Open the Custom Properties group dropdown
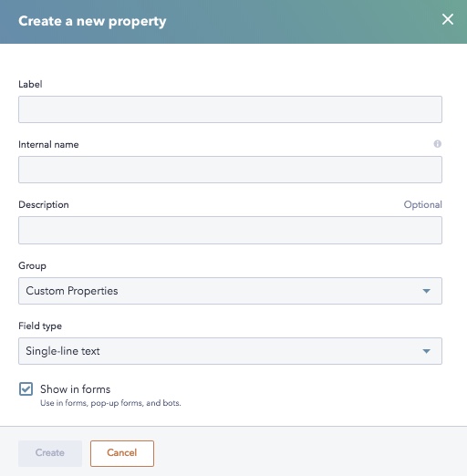Viewport: 467px width, 476px height. pos(230,291)
